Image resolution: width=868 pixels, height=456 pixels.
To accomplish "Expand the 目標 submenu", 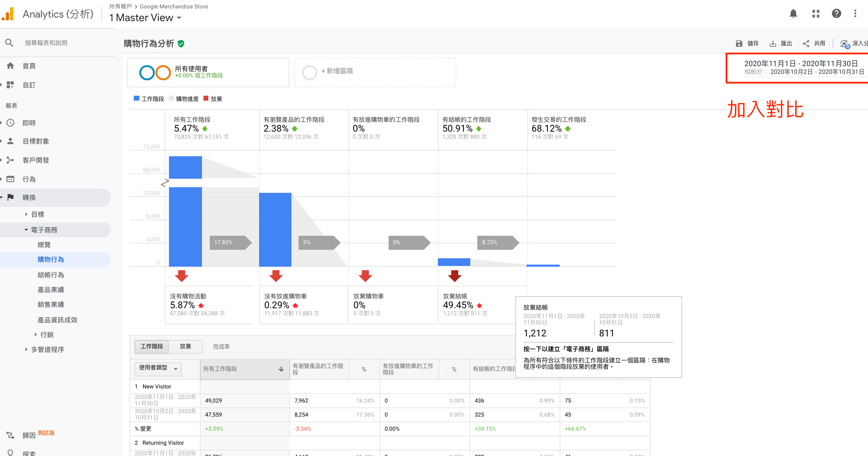I will click(x=26, y=214).
